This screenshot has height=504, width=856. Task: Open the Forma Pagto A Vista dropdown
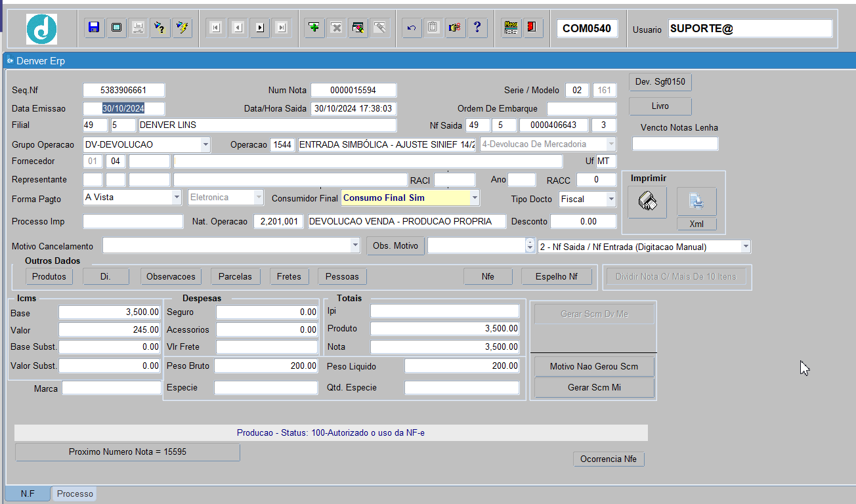[177, 197]
